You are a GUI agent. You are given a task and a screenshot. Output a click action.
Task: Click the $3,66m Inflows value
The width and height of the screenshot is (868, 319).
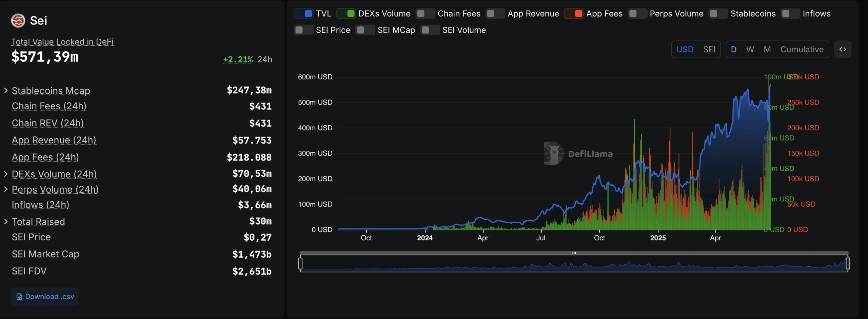click(255, 205)
